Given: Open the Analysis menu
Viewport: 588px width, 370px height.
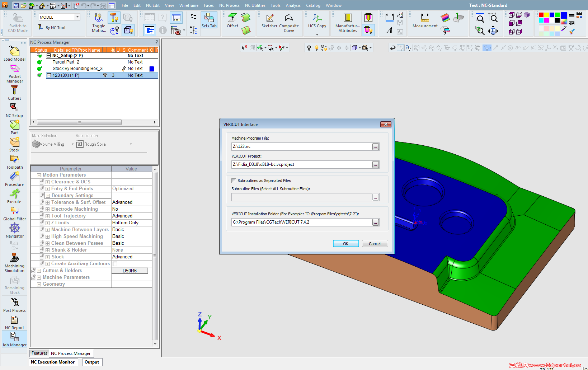Looking at the screenshot, I should pos(293,5).
